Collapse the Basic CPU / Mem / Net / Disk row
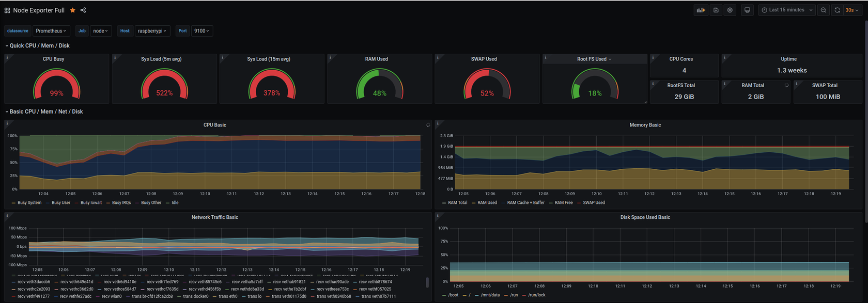The height and width of the screenshot is (303, 868). [44, 111]
